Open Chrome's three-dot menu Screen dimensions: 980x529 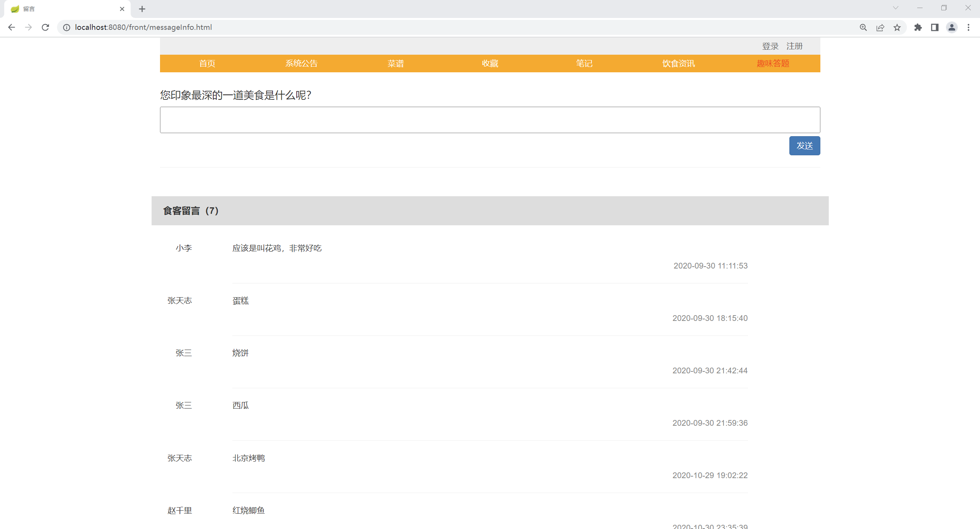tap(969, 28)
